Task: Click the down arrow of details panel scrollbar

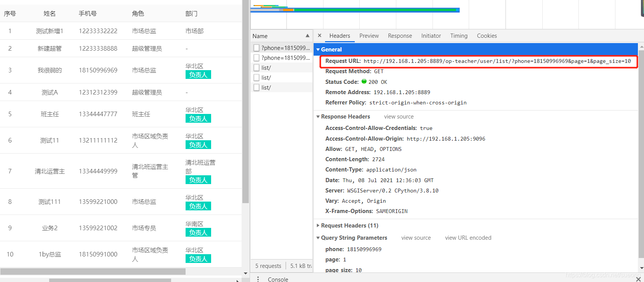Action: coord(641,268)
